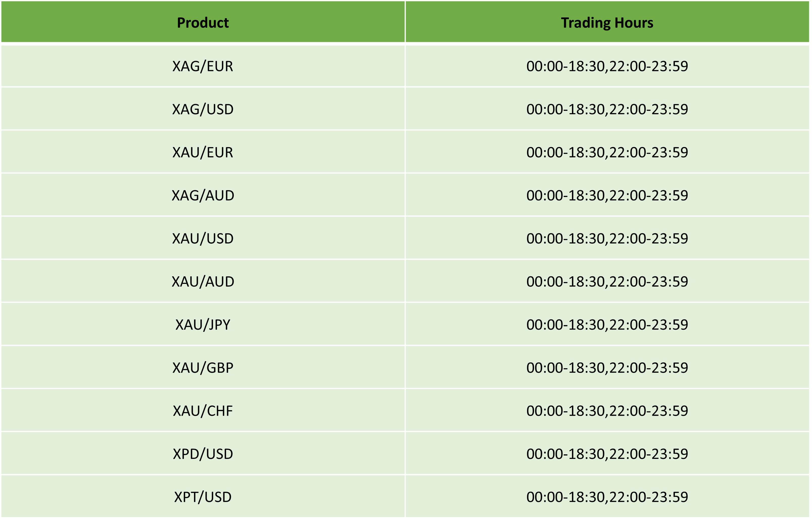Select the XAG/USD product cell
The image size is (812, 519).
pos(203,109)
